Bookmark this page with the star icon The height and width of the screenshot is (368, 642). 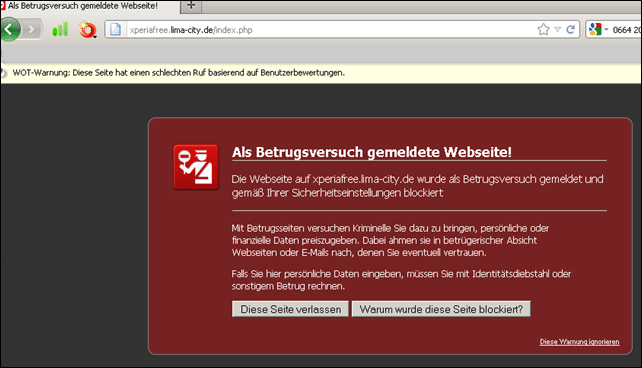click(543, 29)
